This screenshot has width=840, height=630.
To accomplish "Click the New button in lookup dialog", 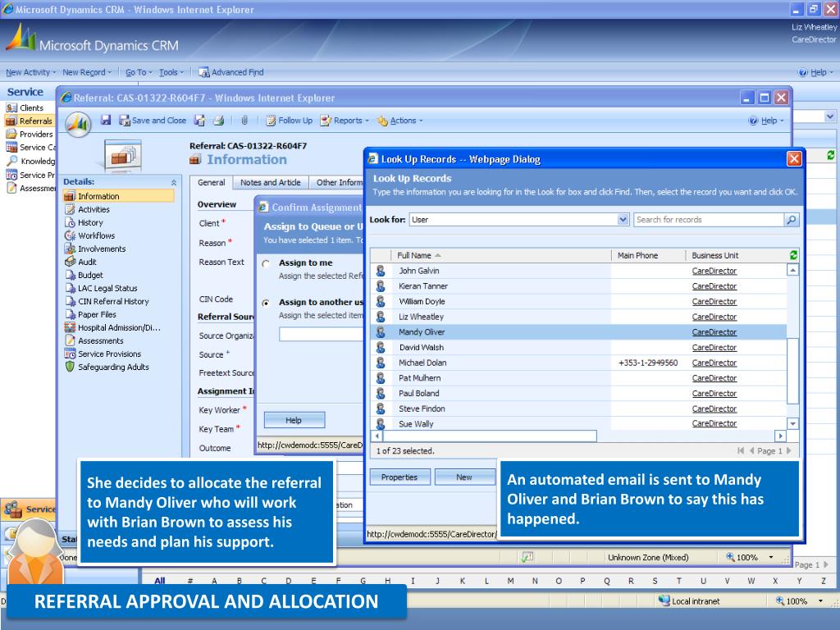I will (464, 477).
